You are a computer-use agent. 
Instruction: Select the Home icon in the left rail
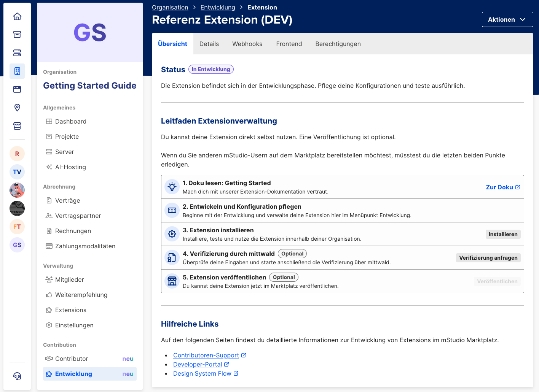coord(17,16)
